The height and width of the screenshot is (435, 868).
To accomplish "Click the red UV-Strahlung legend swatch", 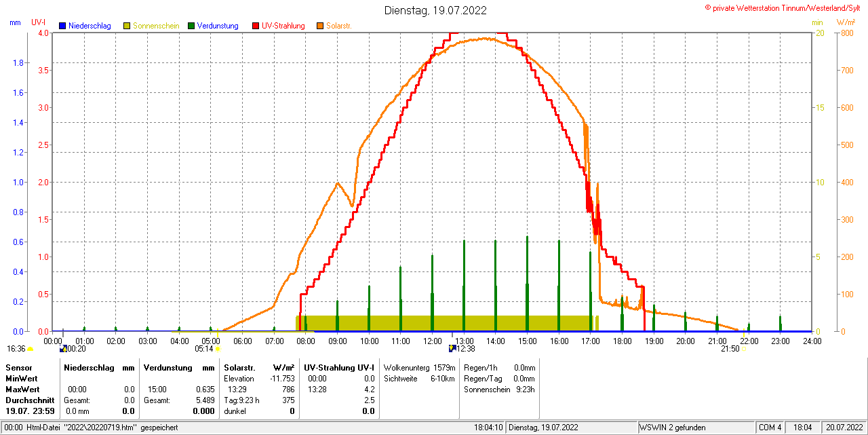I will pyautogui.click(x=256, y=26).
